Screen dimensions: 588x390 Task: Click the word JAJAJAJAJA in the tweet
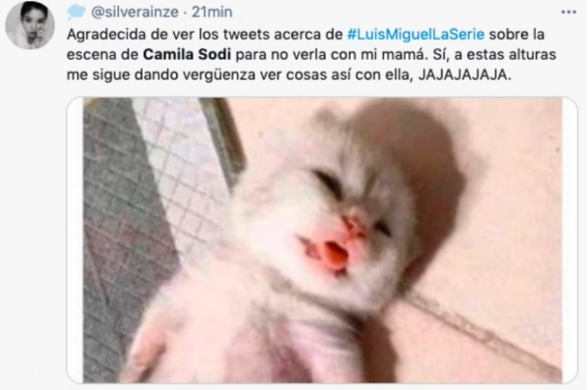pos(464,75)
